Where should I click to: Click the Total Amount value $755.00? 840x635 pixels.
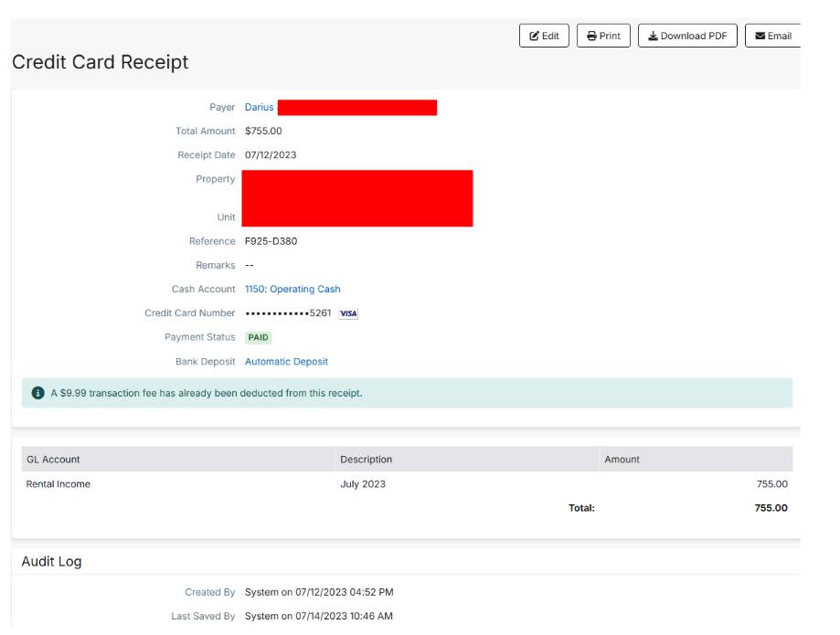click(263, 132)
